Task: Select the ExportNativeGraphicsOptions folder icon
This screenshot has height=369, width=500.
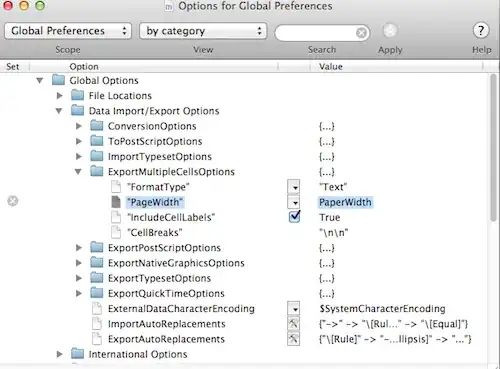Action: pos(97,263)
